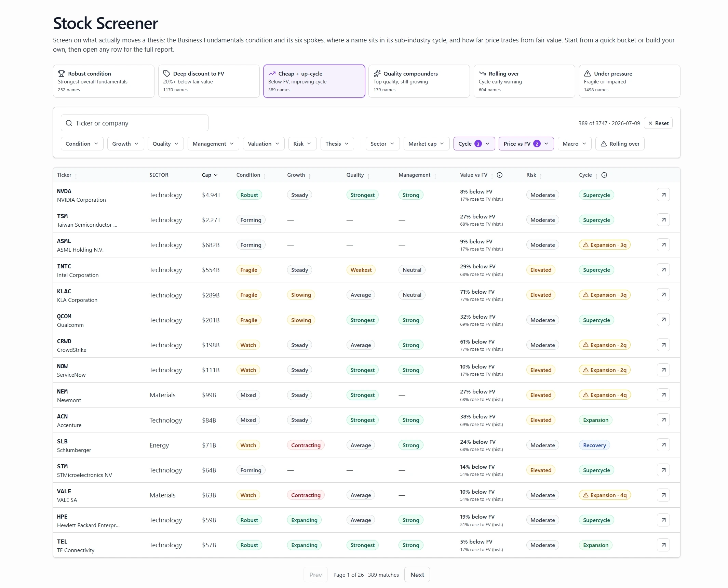Image resolution: width=728 pixels, height=588 pixels.
Task: Expand the Valuation filter dropdown
Action: (264, 144)
